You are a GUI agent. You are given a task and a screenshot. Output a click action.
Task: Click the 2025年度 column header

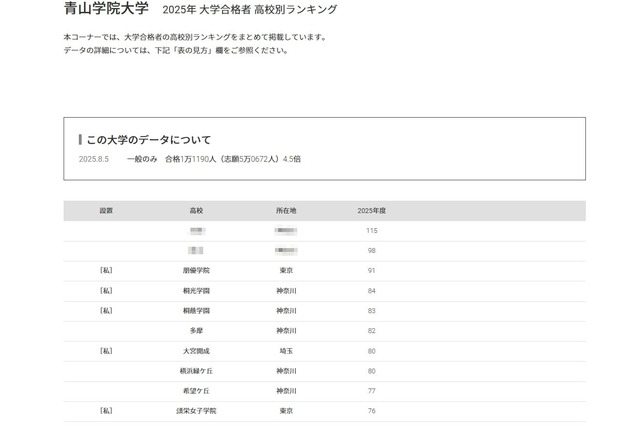[371, 211]
